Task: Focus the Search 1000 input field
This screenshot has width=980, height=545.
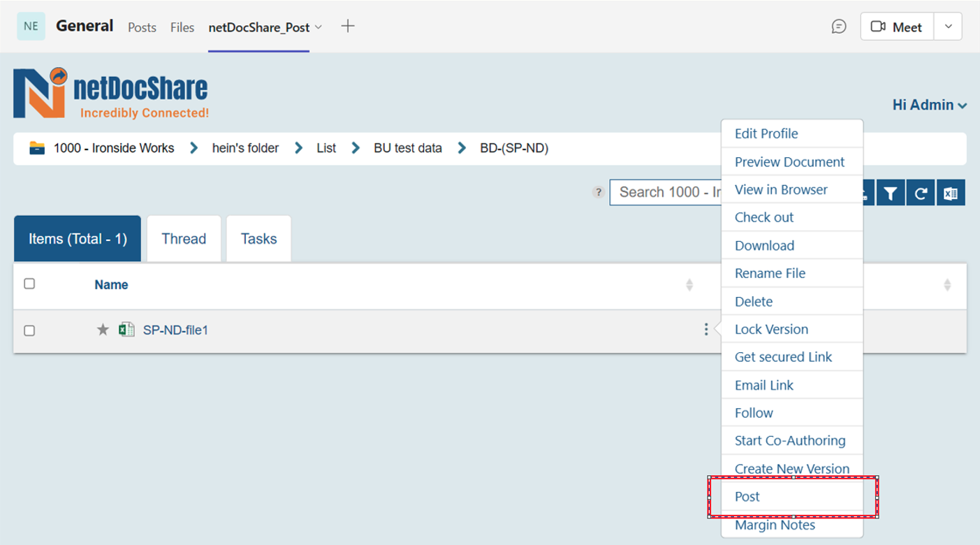Action: 666,192
